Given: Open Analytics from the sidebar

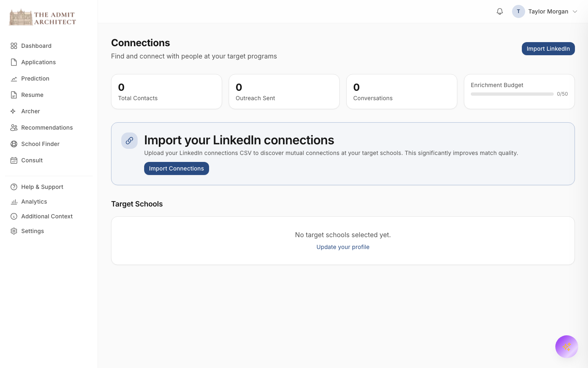Looking at the screenshot, I should pyautogui.click(x=34, y=202).
